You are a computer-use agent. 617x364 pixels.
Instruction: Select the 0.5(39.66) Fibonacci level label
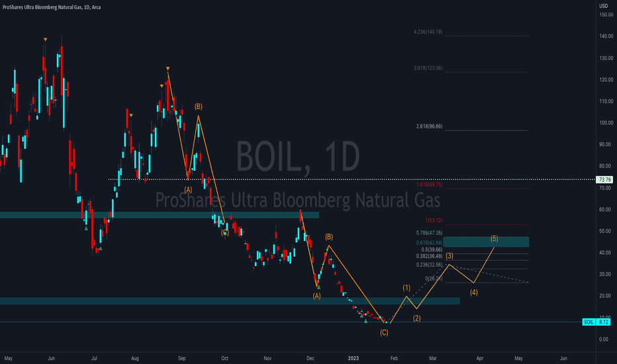click(432, 250)
